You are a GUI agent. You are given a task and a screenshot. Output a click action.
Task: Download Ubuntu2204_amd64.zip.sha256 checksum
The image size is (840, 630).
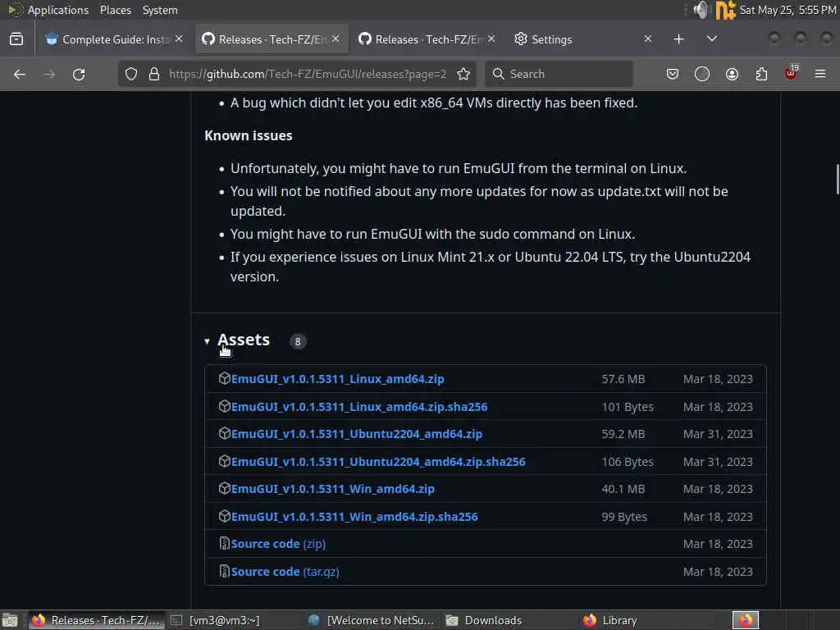[378, 462]
